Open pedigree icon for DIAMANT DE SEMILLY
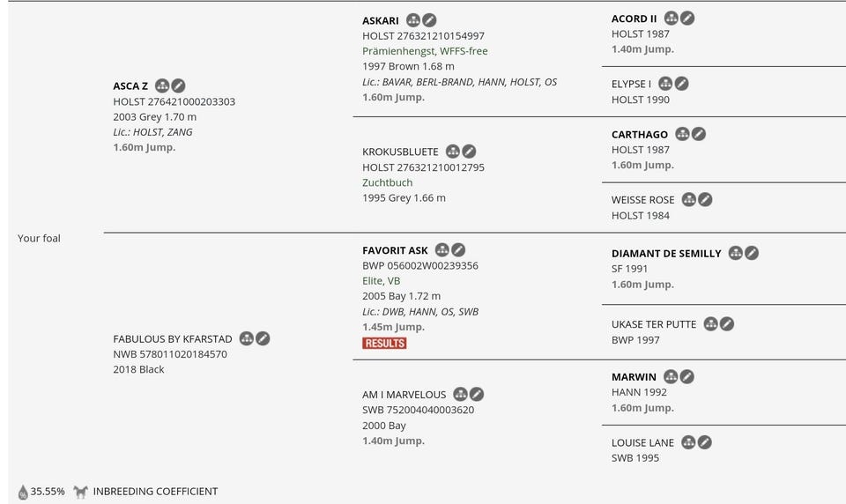Viewport: 846px width, 504px height. (x=736, y=253)
